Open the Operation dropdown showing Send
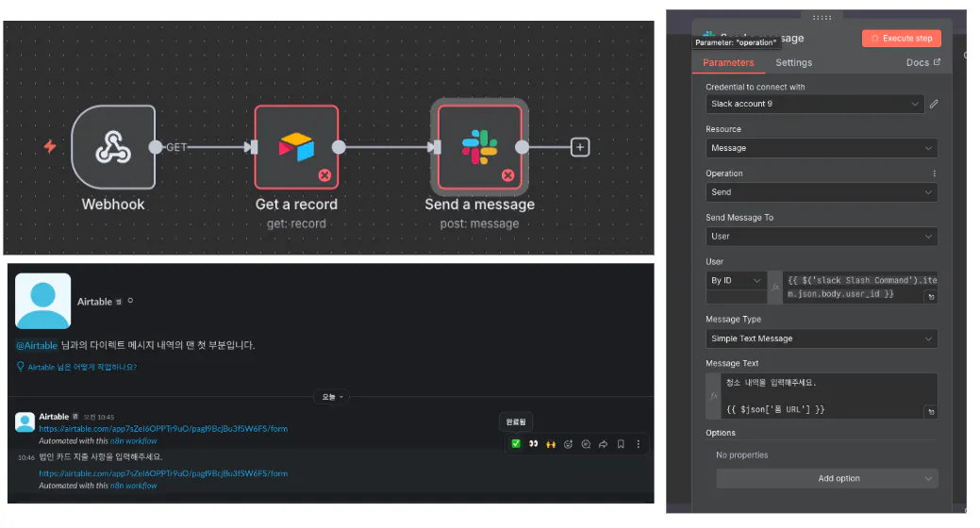 pyautogui.click(x=822, y=191)
